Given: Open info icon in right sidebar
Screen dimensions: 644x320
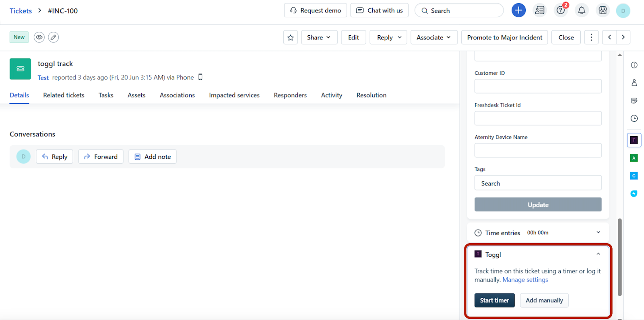Looking at the screenshot, I should pyautogui.click(x=634, y=65).
